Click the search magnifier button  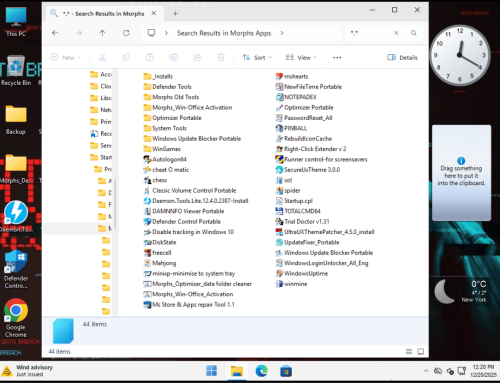pyautogui.click(x=414, y=33)
